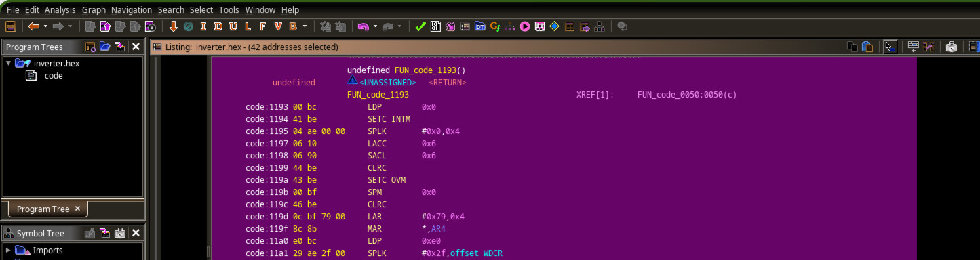Click the FUN_code_0050:0050(c) cross reference
980x260 pixels.
pyautogui.click(x=687, y=95)
